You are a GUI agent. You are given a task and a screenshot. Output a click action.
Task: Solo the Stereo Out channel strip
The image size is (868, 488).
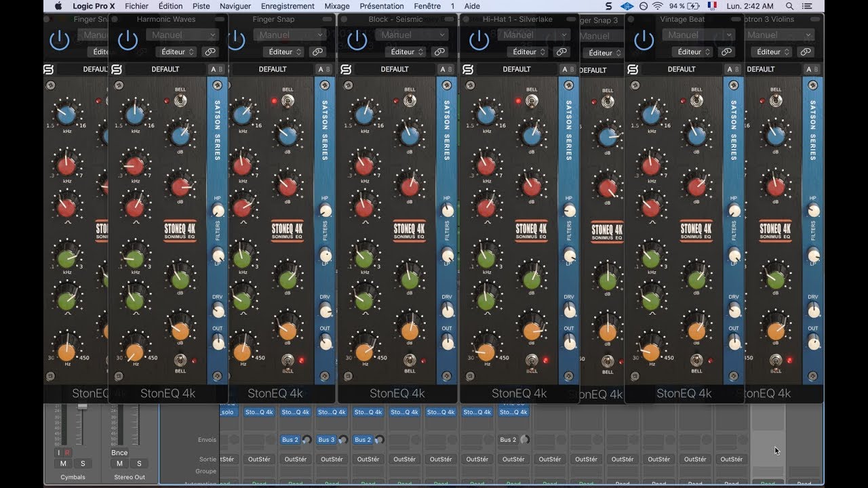click(x=139, y=464)
